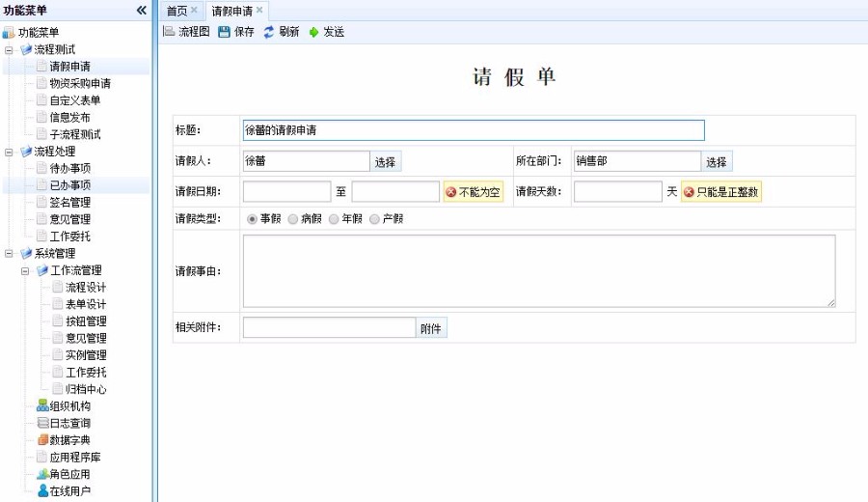
Task: Click the 功能菜单 root tree icon
Action: 9,33
